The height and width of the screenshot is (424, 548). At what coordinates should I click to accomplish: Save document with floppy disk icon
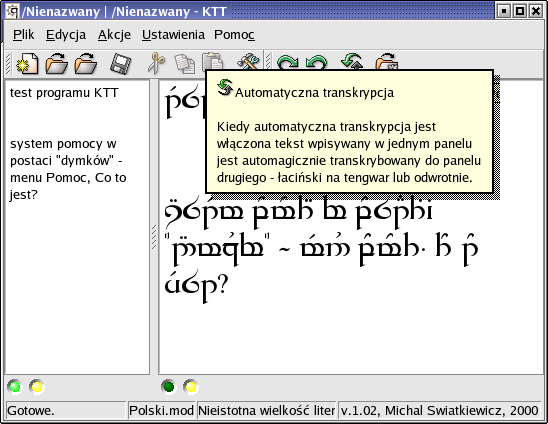coord(121,64)
